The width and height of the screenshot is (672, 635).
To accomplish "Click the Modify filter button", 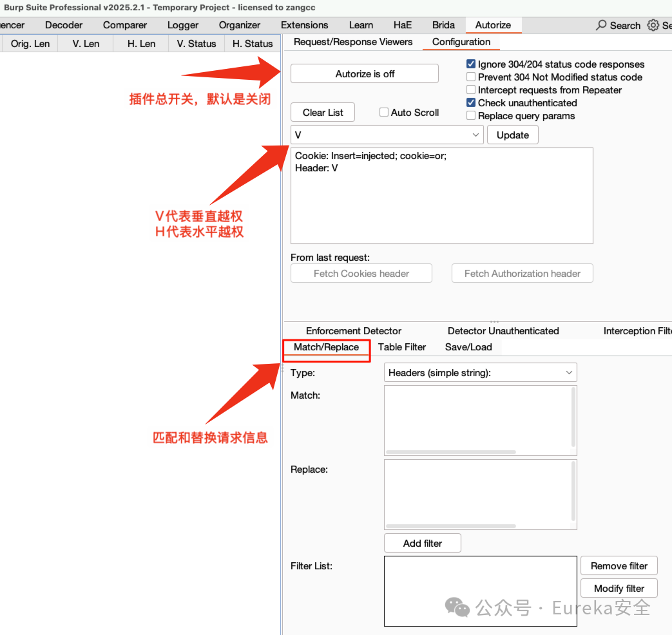I will (619, 588).
